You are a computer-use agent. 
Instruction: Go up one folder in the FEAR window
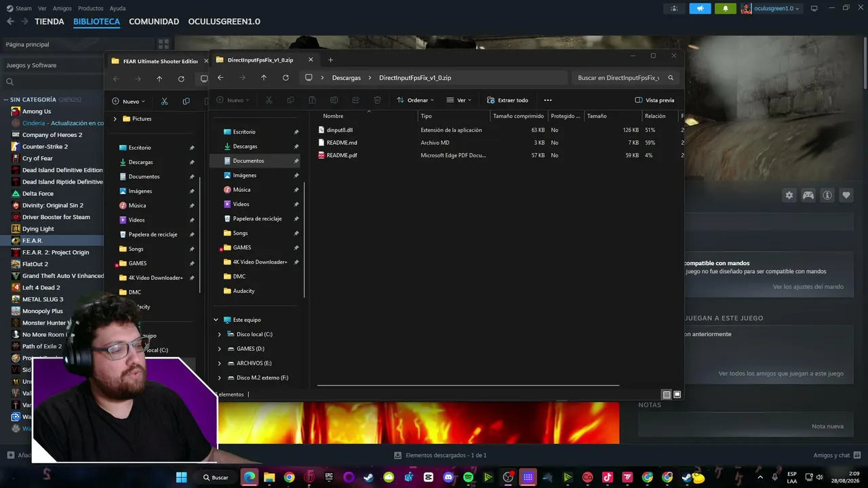[x=159, y=79]
